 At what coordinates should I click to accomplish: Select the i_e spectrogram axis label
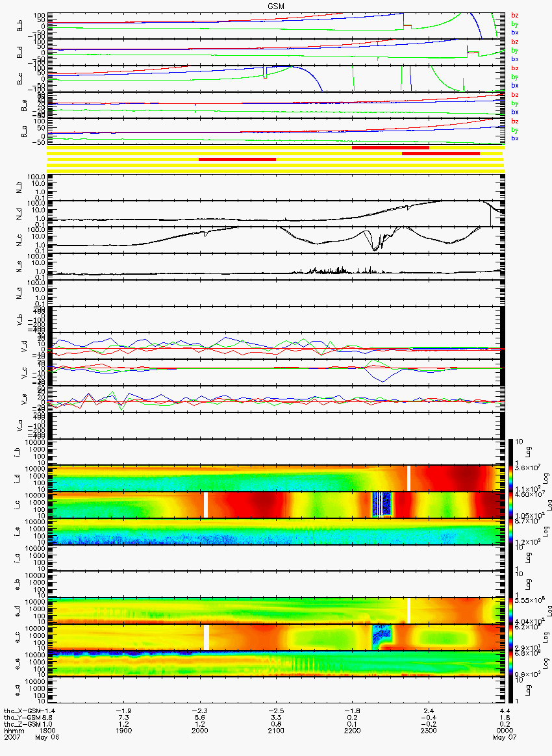[18, 532]
